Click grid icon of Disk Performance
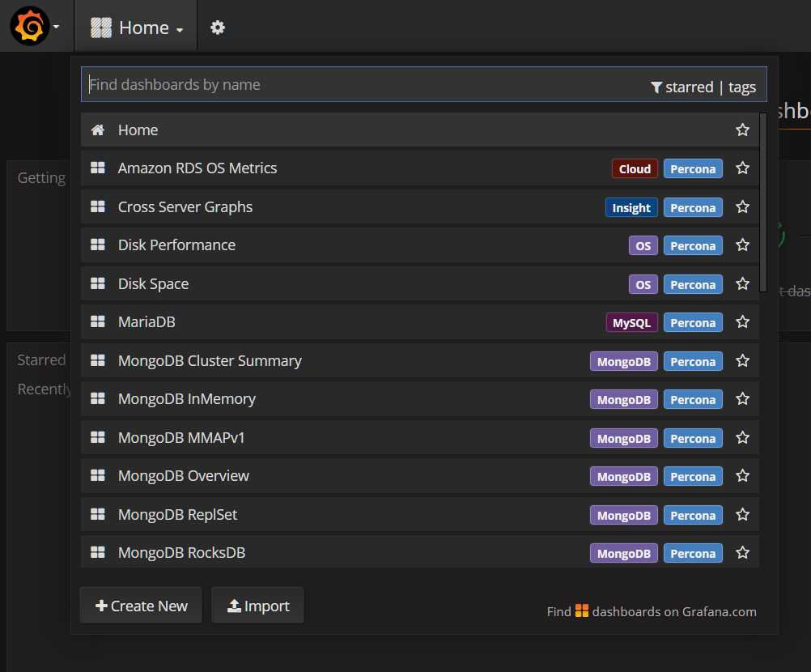 [98, 245]
